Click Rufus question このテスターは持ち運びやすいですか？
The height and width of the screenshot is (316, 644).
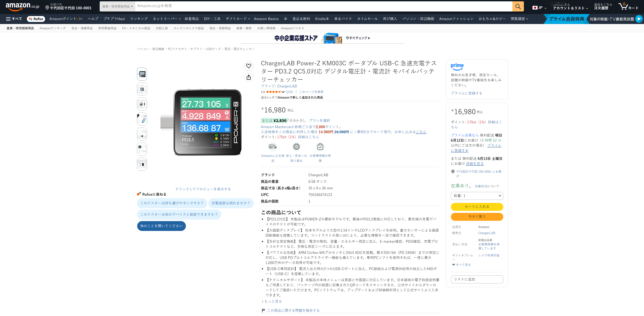[172, 203]
